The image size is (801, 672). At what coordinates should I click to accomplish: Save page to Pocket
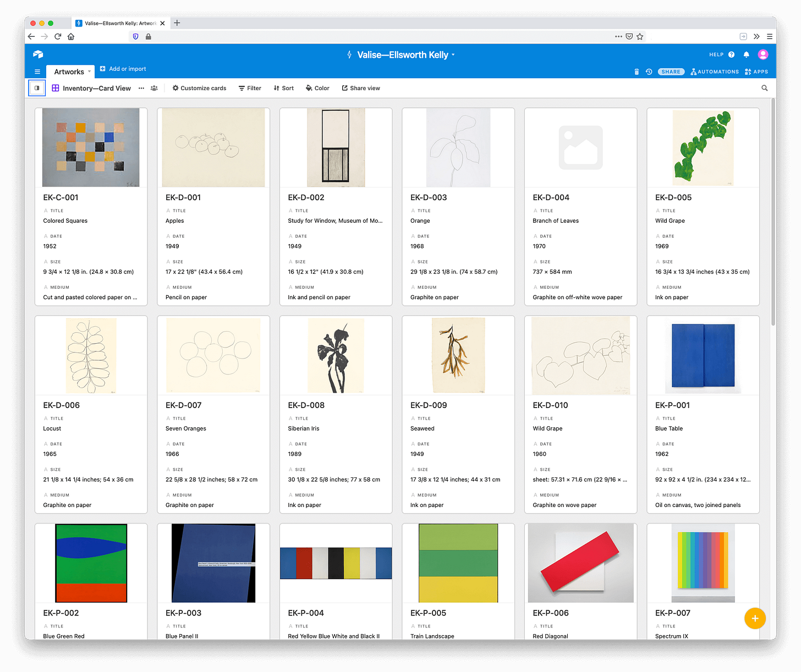[629, 36]
